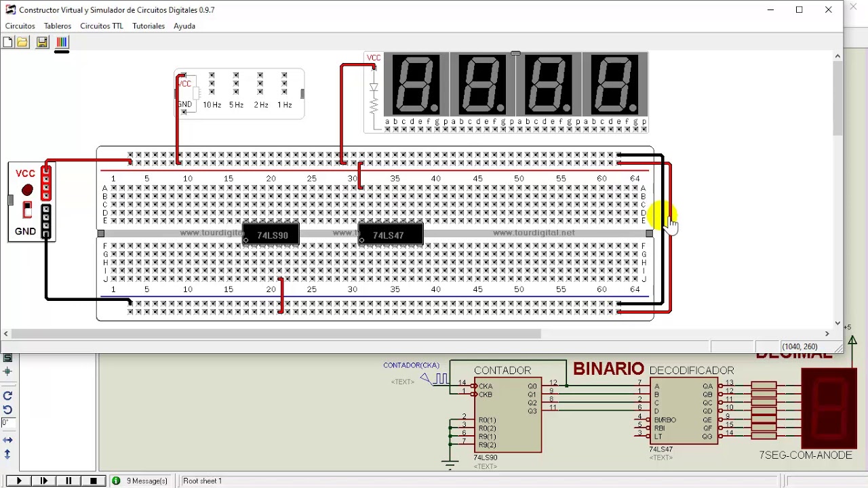Click the horizontal scrollbar right arrow

(827, 333)
